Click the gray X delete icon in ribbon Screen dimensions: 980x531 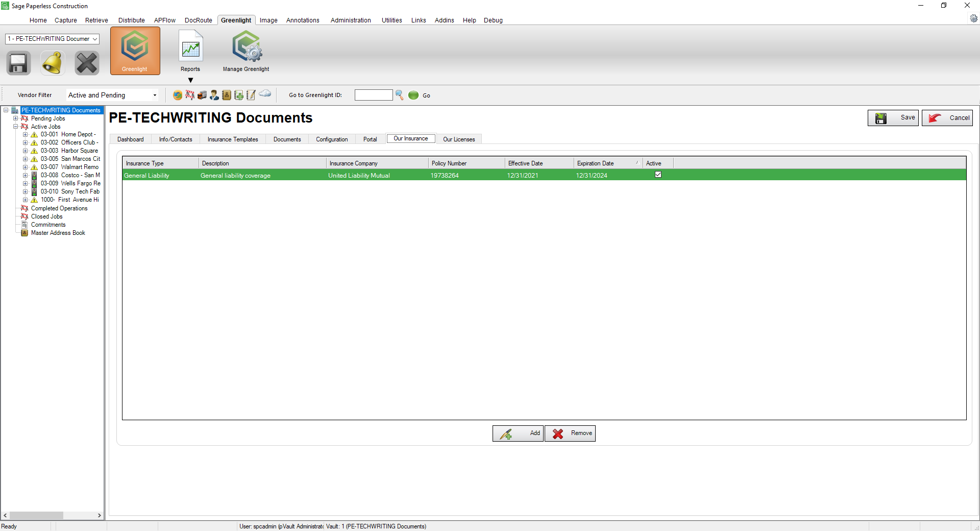(x=87, y=63)
